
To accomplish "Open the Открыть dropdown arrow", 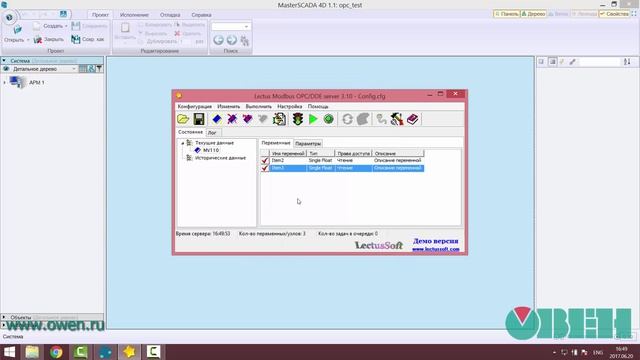I will click(x=28, y=40).
